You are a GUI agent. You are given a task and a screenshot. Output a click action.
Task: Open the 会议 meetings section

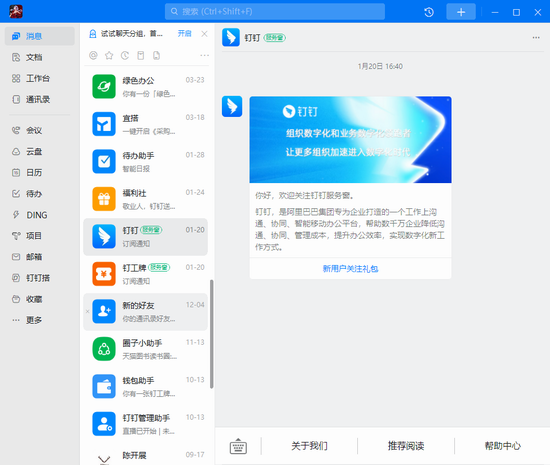(40, 130)
